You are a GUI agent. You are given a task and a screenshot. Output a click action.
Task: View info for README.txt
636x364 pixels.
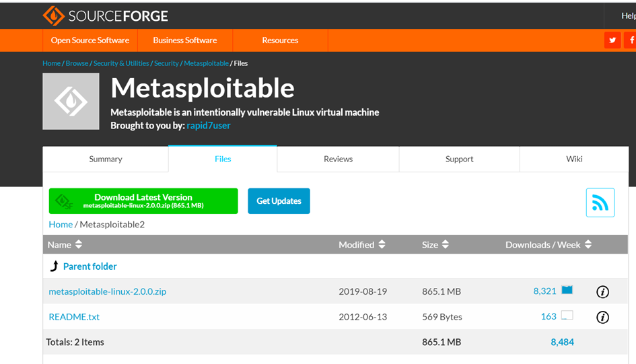pos(603,317)
